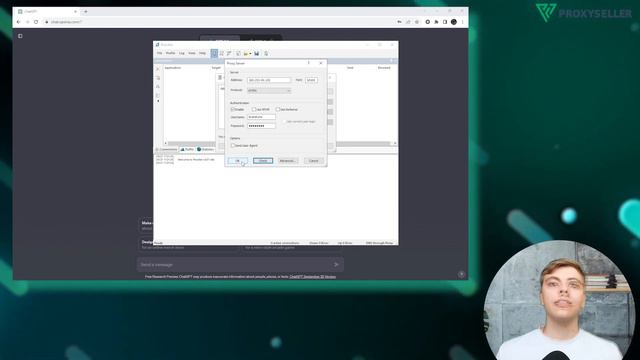This screenshot has width=640, height=360.
Task: Click the Password input field
Action: pyautogui.click(x=261, y=126)
